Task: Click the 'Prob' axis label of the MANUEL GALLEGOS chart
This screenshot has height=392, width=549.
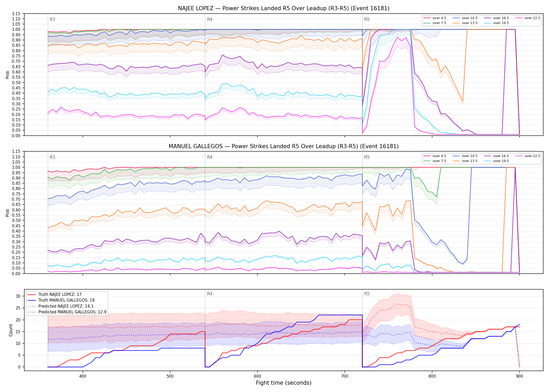Action: (x=7, y=213)
